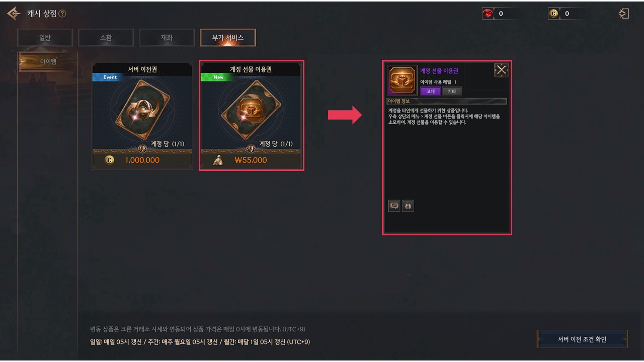Open the 서버 이전권 product card
The height and width of the screenshot is (362, 644).
tap(142, 116)
